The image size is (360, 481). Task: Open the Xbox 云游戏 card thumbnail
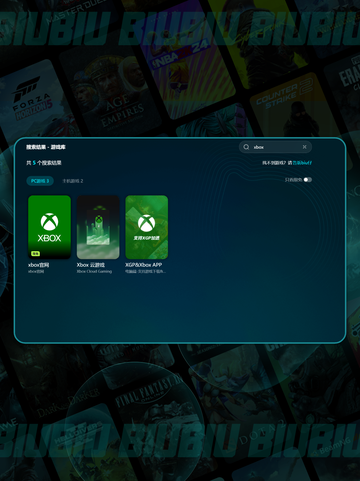tap(98, 227)
